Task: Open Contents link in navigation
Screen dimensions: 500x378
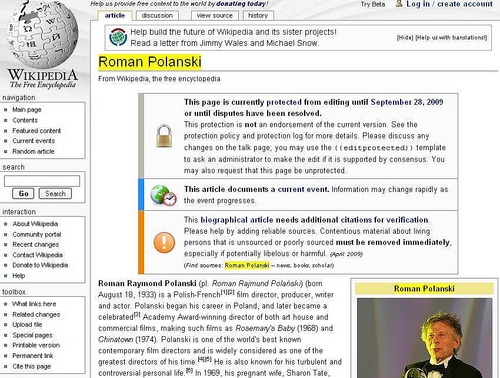Action: pos(25,120)
